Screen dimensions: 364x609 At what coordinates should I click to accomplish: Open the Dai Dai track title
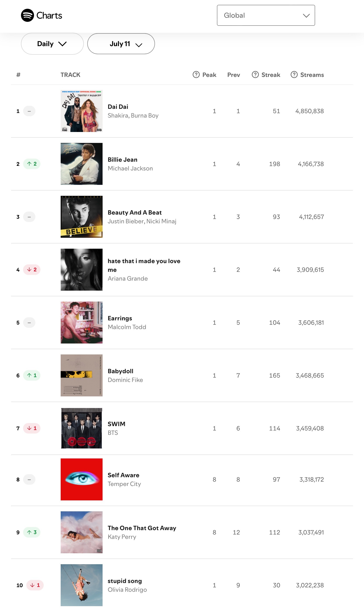118,107
